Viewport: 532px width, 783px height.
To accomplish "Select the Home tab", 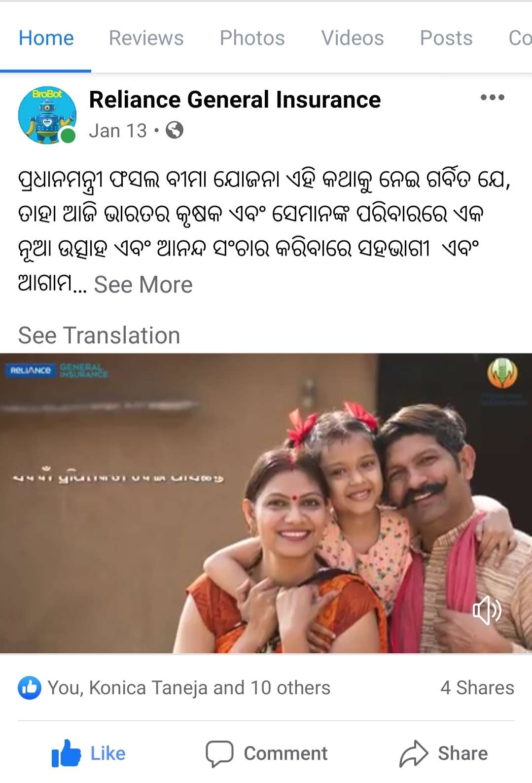I will [x=46, y=38].
